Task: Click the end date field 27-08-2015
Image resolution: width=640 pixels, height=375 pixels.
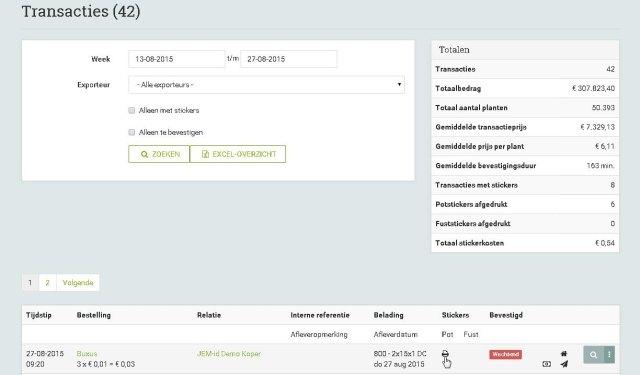Action: coord(289,59)
